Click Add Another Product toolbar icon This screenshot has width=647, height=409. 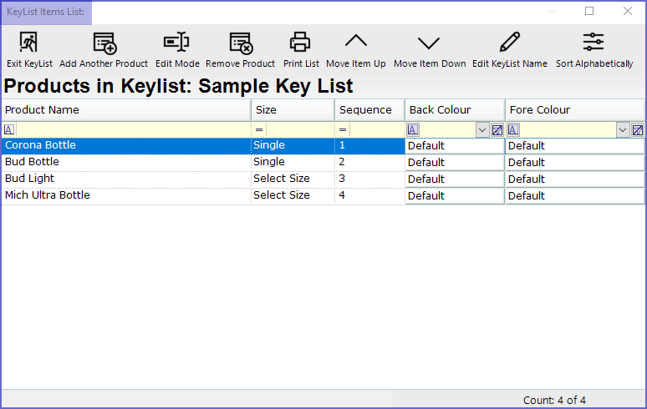[104, 43]
